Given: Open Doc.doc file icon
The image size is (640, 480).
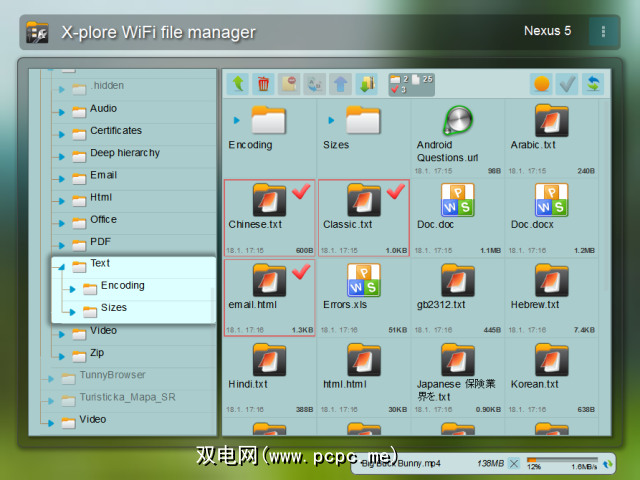Looking at the screenshot, I should tap(458, 200).
